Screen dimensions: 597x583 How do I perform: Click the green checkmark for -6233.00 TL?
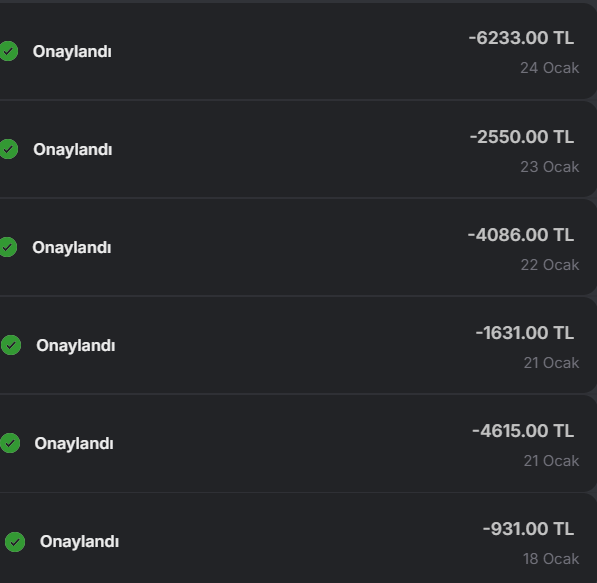coord(8,51)
